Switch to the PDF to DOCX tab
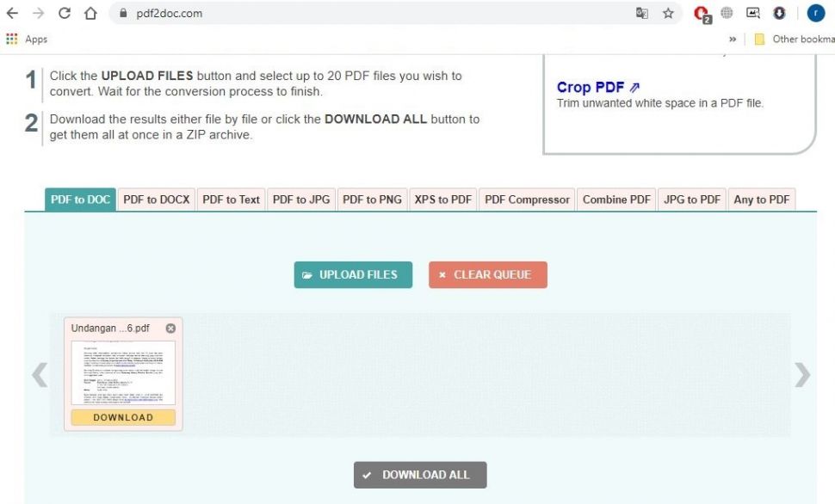The height and width of the screenshot is (504, 835). coord(157,200)
